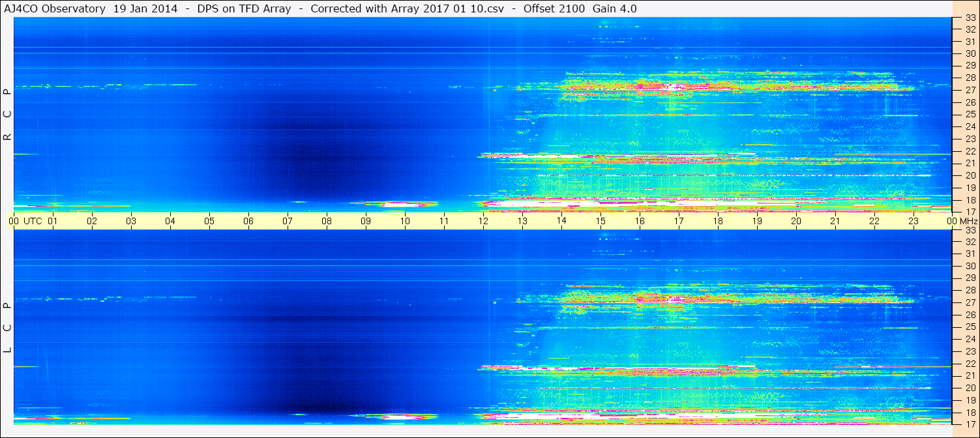Select the 18 MHz frequency tick in LCP panel
Image resolution: width=980 pixels, height=438 pixels.
pos(970,412)
